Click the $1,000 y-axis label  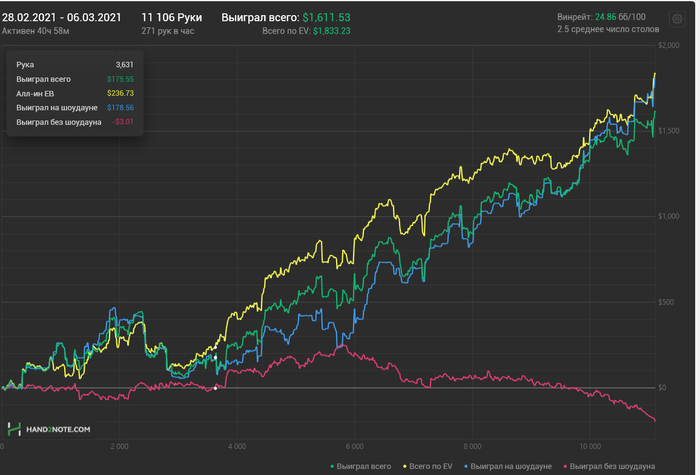[669, 216]
